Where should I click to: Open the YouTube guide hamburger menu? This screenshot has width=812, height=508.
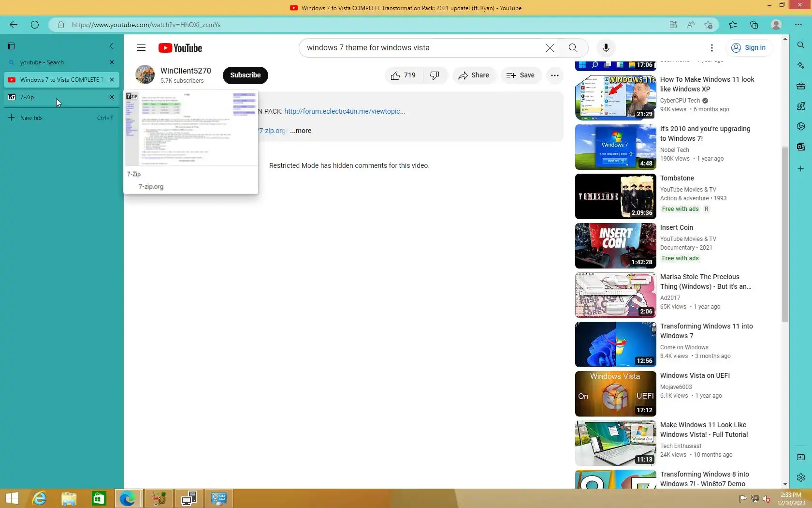[x=141, y=48]
